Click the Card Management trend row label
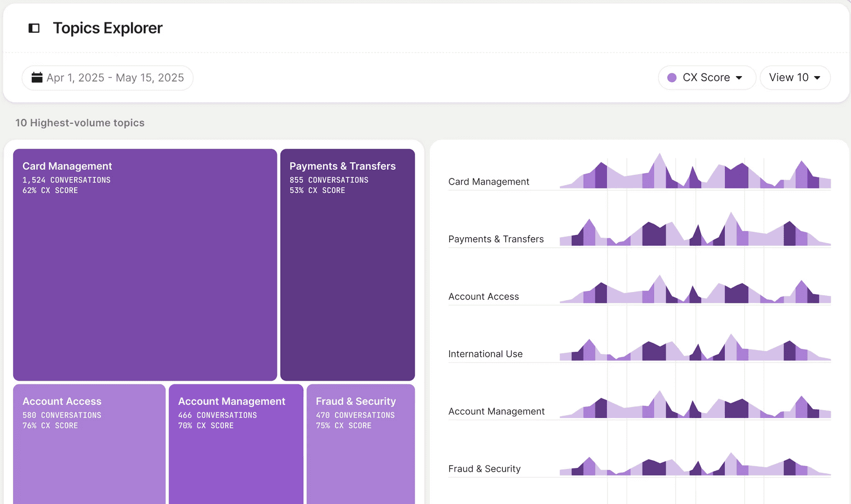The image size is (851, 504). (x=489, y=181)
